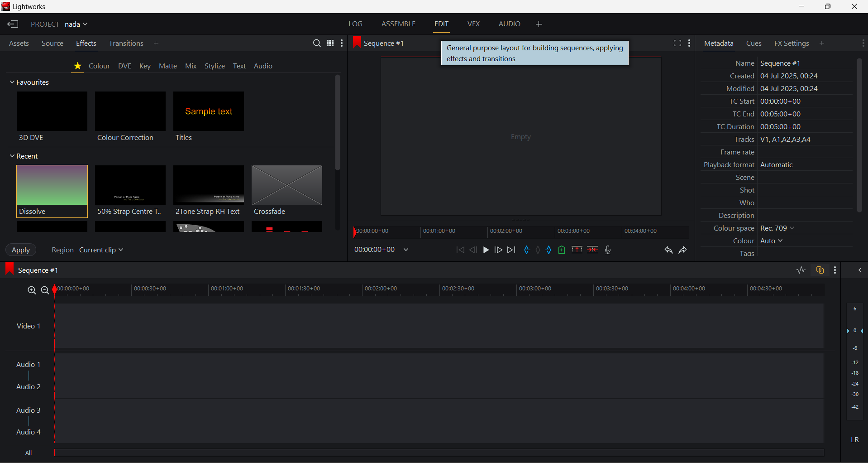Screen dimensions: 868x463
Task: Select the Matte effects category
Action: 168,67
